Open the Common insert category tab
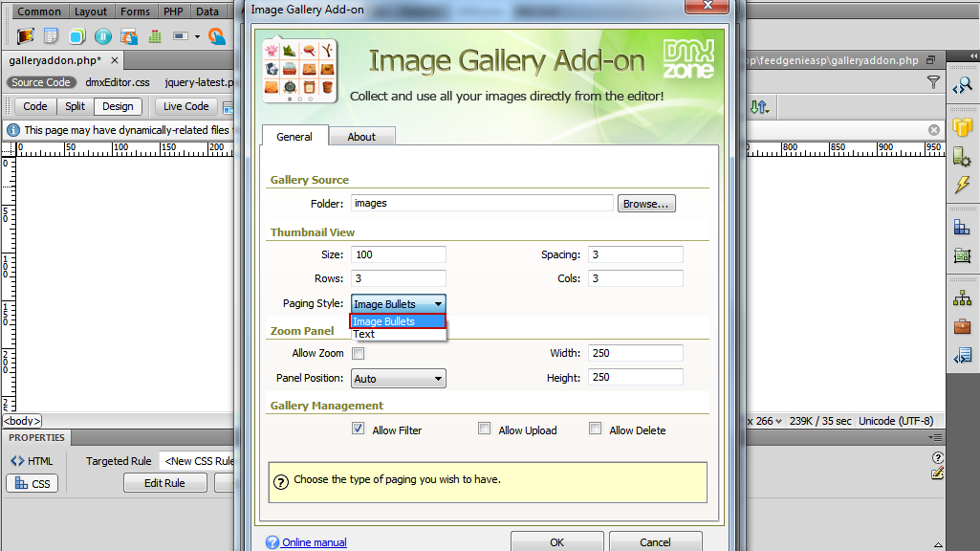The image size is (980, 551). coord(39,11)
